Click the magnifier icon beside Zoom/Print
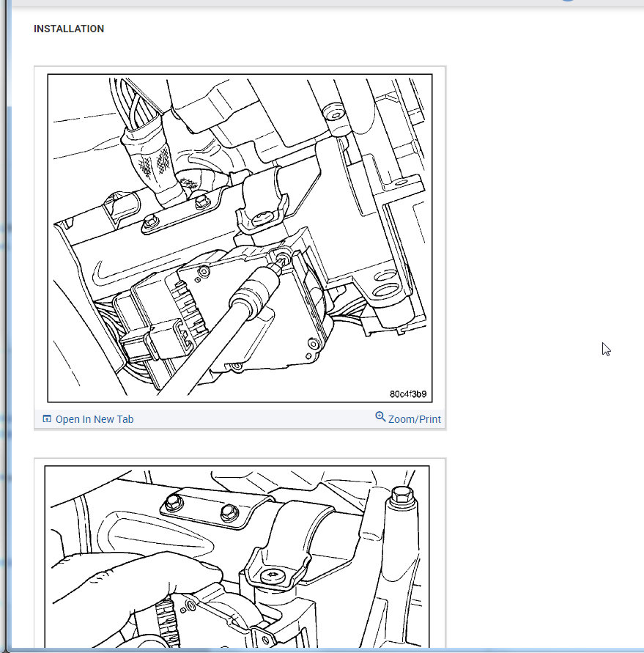This screenshot has height=653, width=644. click(380, 416)
